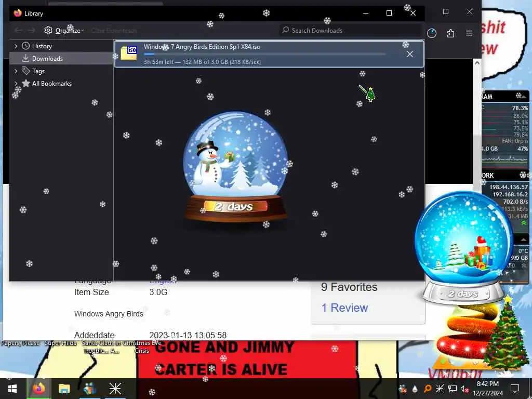Focus the Search Downloads field
This screenshot has width=532, height=399.
click(350, 31)
